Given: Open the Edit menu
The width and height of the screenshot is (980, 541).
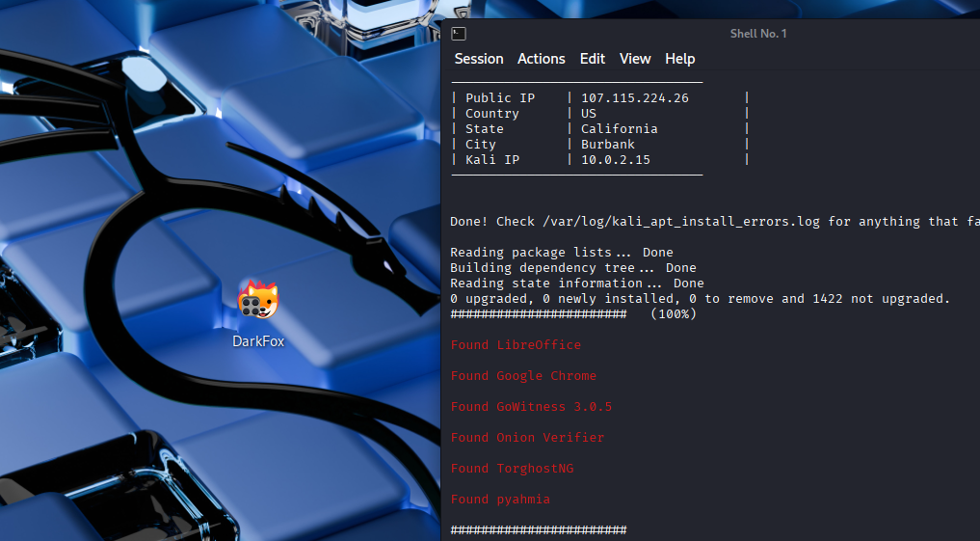Looking at the screenshot, I should (x=593, y=59).
